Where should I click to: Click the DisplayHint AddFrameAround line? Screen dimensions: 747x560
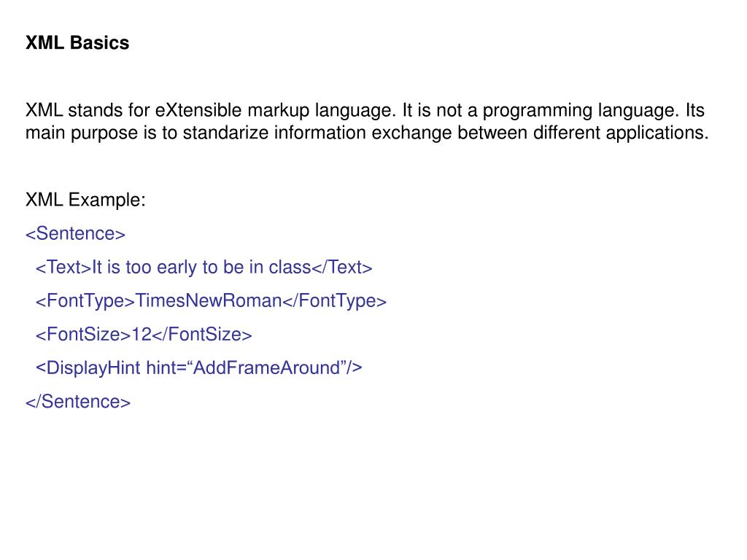pos(199,368)
